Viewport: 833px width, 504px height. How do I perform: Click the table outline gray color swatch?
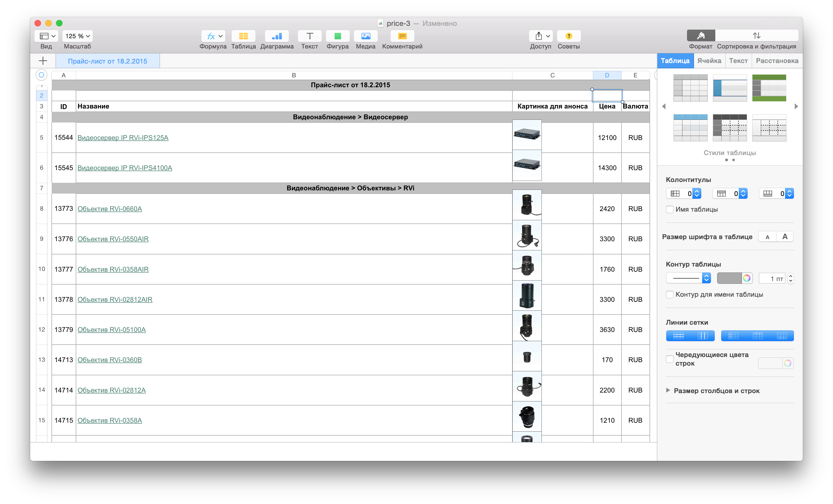pos(729,278)
